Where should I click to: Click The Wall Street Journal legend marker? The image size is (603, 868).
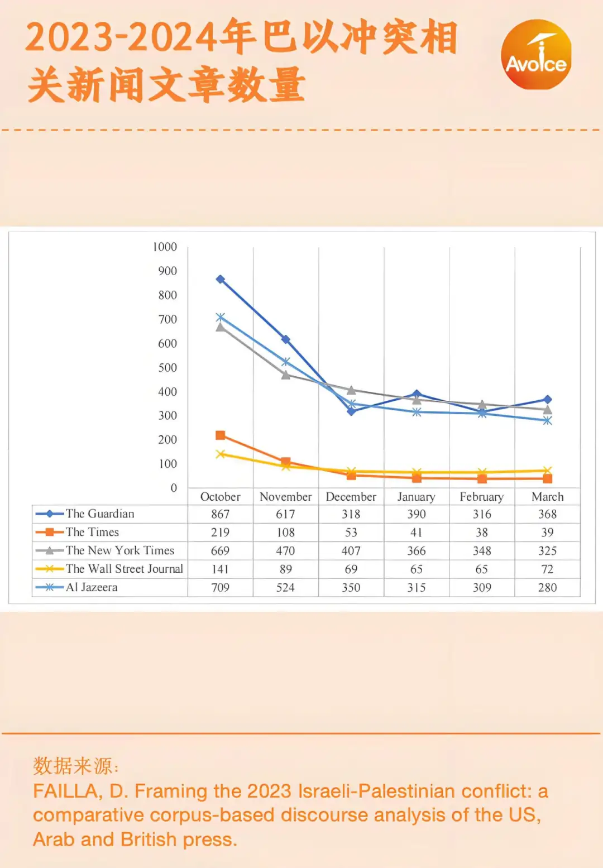click(x=50, y=569)
